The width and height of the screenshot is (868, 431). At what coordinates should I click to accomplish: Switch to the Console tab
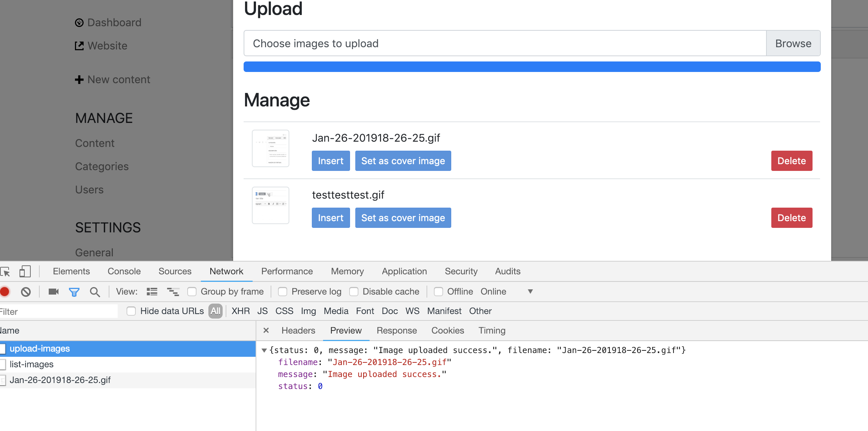pyautogui.click(x=124, y=271)
